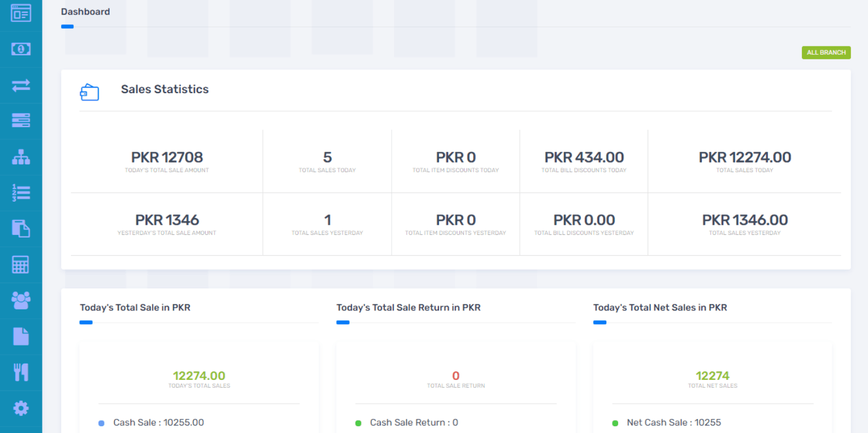
Task: Click the red Total Sale Return value
Action: click(x=455, y=375)
